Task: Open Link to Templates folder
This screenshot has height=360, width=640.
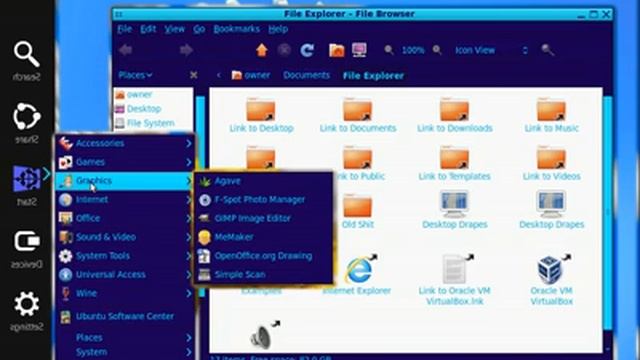Action: [455, 164]
